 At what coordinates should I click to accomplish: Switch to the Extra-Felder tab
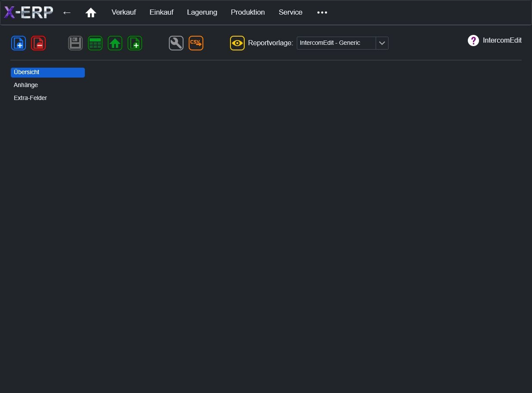point(30,98)
